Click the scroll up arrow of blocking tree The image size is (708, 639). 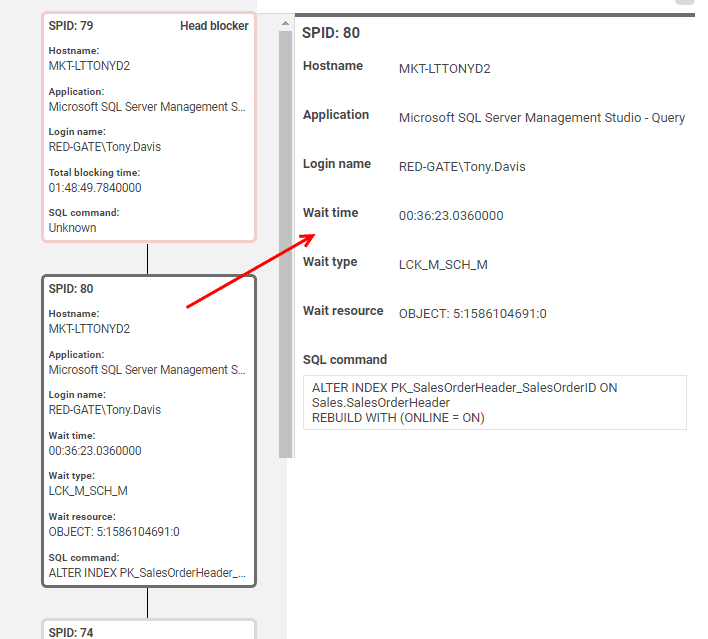[x=285, y=23]
